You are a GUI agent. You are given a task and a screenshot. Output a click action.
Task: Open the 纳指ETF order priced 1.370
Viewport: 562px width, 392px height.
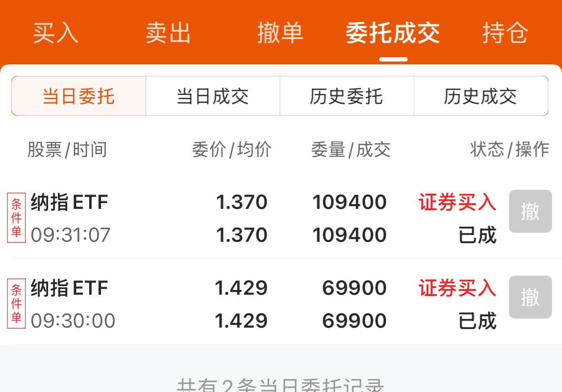point(70,203)
